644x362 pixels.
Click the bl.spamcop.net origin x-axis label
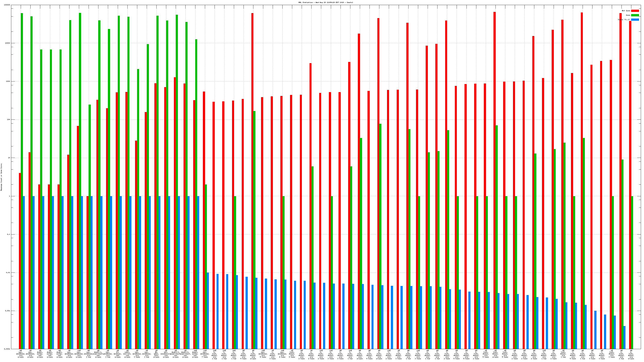point(118,354)
